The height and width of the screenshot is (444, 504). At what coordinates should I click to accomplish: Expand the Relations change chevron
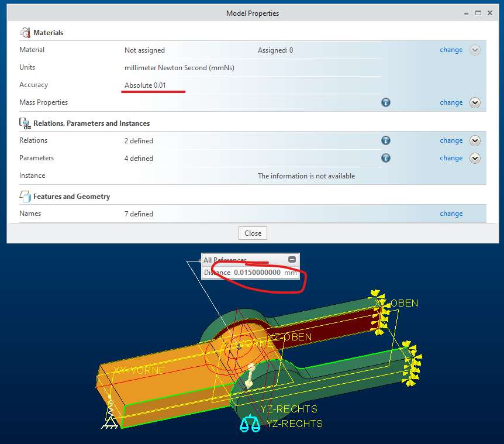475,140
